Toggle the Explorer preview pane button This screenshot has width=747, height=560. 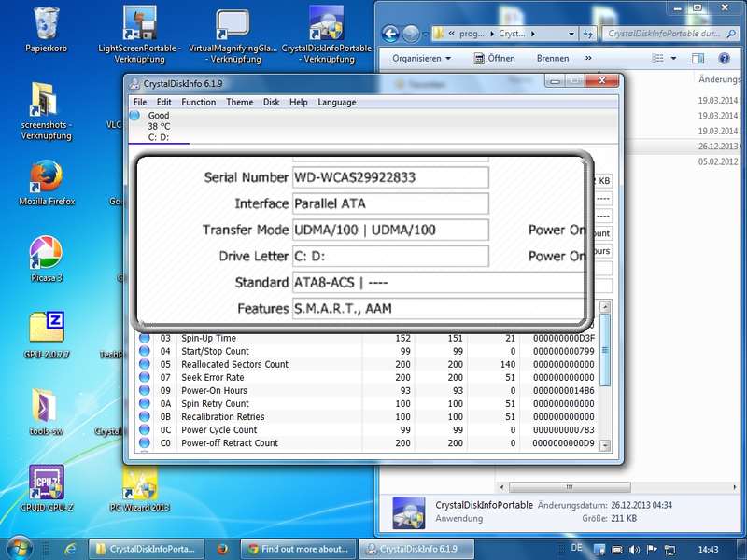click(x=698, y=58)
